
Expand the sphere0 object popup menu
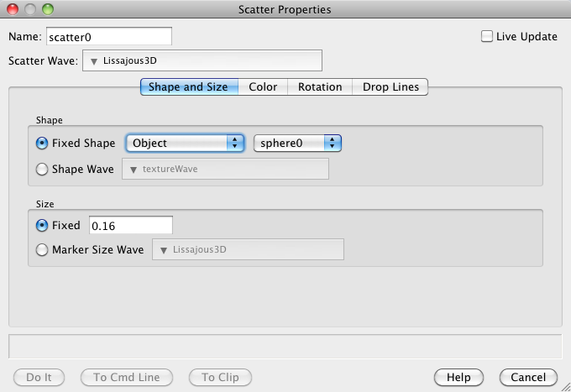click(298, 144)
